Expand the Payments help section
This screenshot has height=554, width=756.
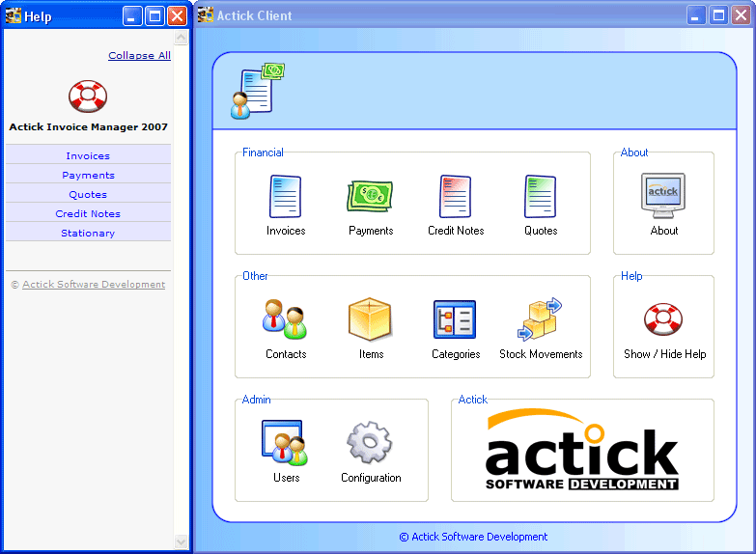tap(88, 175)
